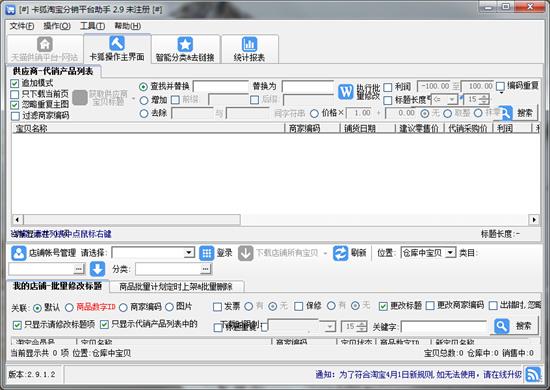Click the 关键字 input field

point(444,327)
